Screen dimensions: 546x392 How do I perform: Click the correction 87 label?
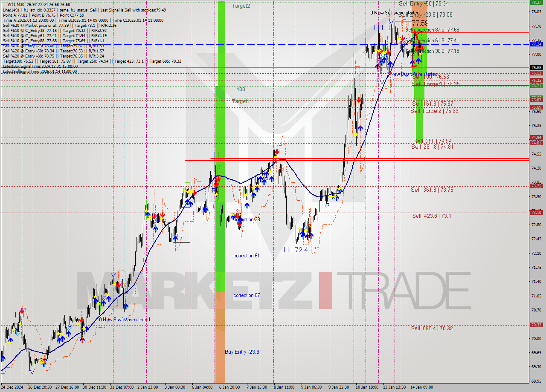coord(247,295)
